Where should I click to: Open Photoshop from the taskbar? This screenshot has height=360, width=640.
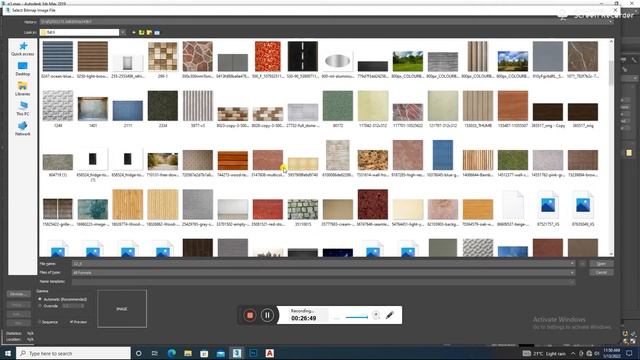point(253,353)
